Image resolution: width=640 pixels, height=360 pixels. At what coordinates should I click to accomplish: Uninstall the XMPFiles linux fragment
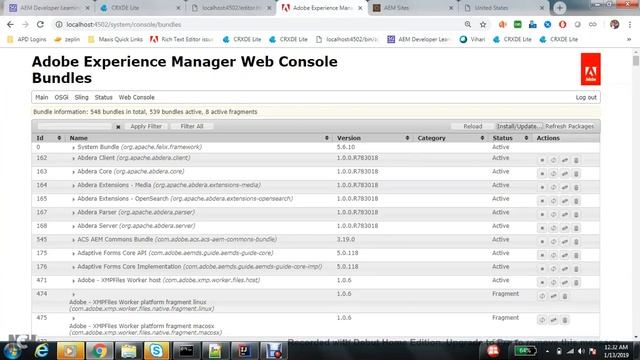pos(565,296)
